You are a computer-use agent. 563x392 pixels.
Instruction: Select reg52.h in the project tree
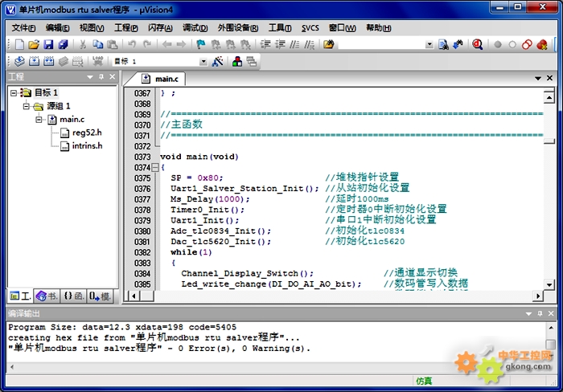(87, 133)
